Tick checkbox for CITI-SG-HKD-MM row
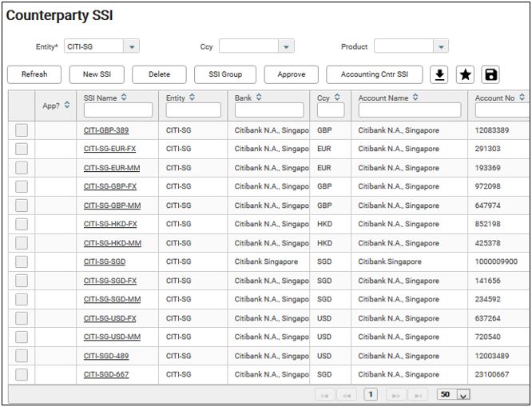This screenshot has width=532, height=407. pos(22,243)
